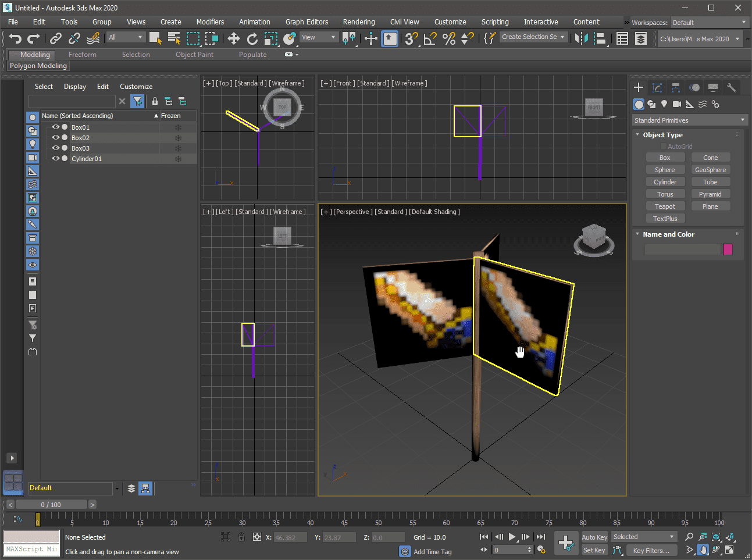Click the magenta object color swatch
752x560 pixels.
(x=728, y=249)
